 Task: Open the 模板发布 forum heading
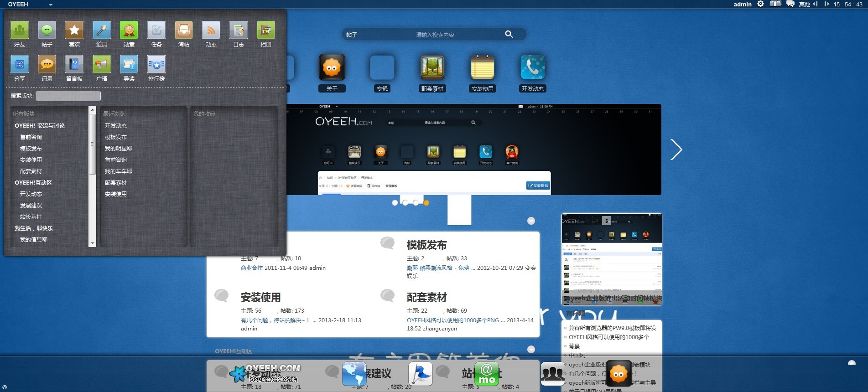point(427,245)
